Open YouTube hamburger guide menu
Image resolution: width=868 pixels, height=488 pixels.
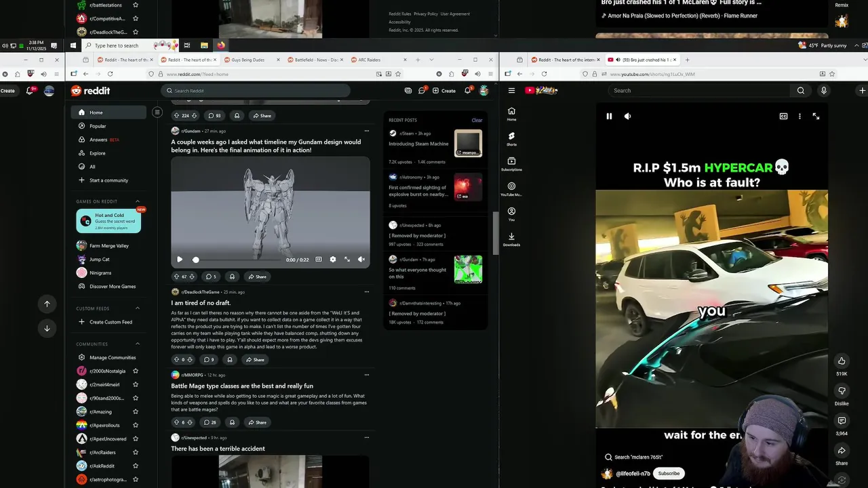(x=511, y=90)
